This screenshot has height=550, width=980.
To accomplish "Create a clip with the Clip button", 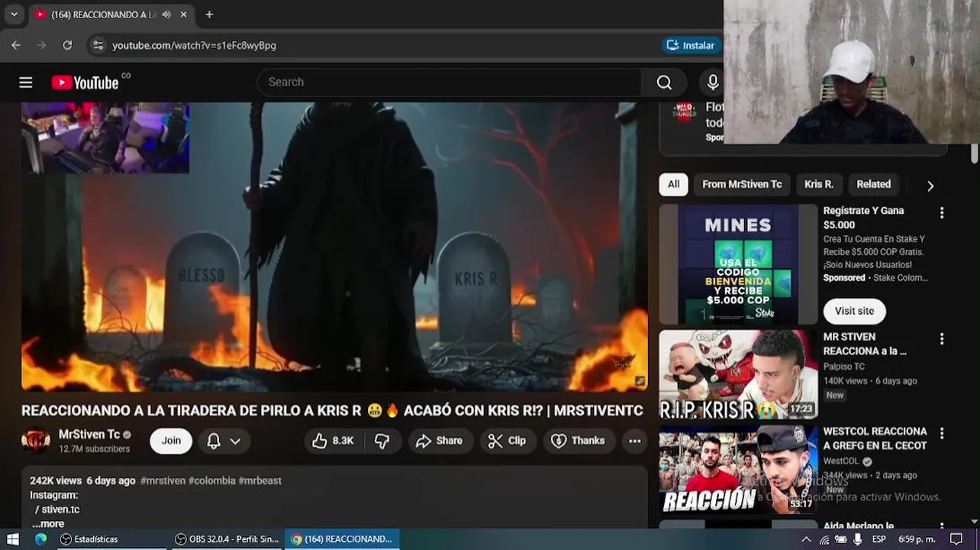I will tap(508, 441).
